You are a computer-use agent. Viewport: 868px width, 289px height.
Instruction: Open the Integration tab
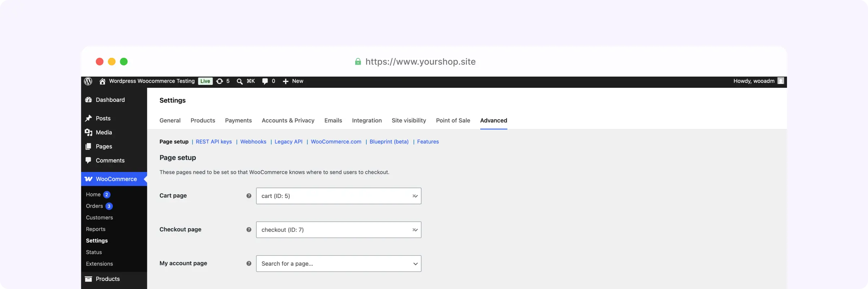[x=367, y=120]
